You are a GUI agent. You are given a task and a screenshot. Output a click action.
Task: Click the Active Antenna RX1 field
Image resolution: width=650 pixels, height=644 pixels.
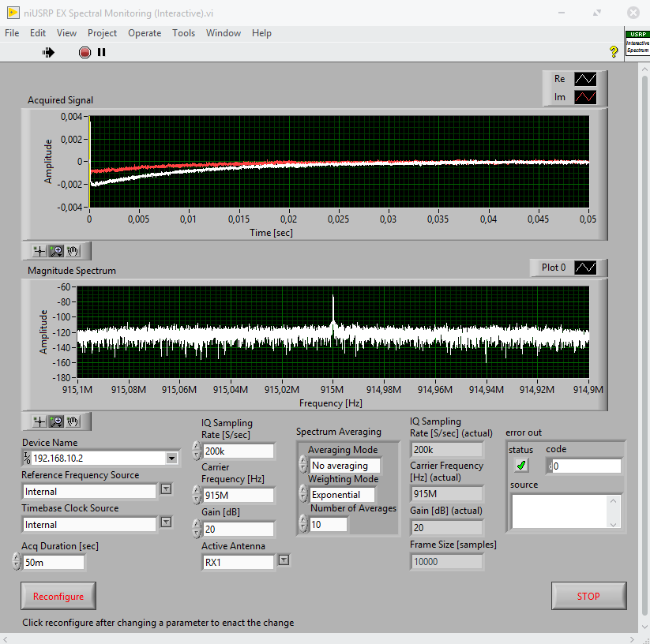point(239,562)
